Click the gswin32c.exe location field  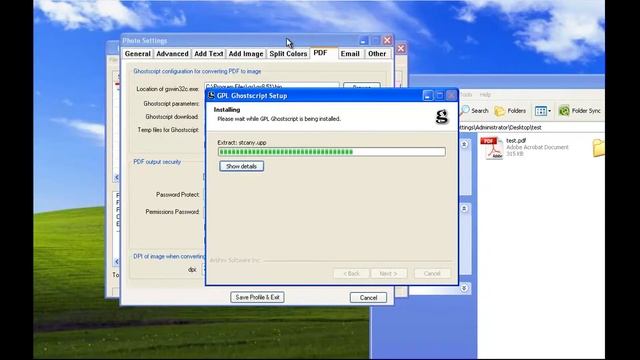pos(271,86)
